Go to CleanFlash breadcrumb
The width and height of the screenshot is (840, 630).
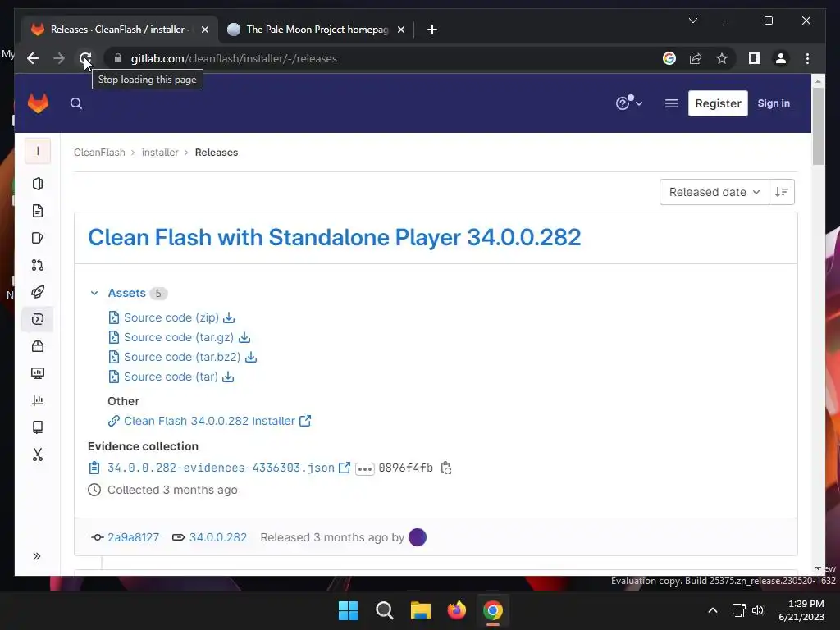[99, 152]
